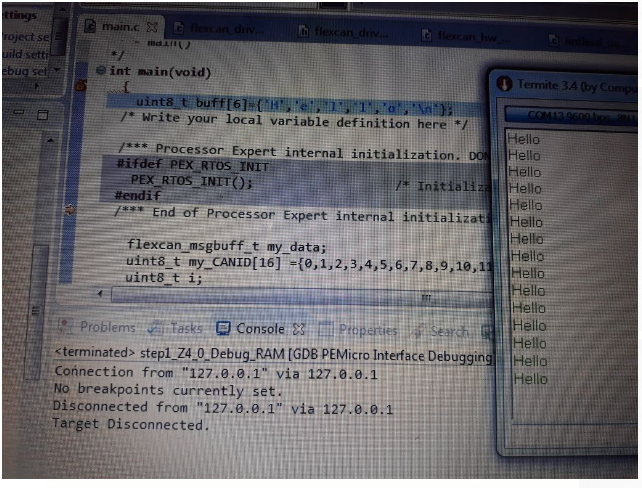Click the #endif line
The height and width of the screenshot is (488, 642).
[x=138, y=195]
